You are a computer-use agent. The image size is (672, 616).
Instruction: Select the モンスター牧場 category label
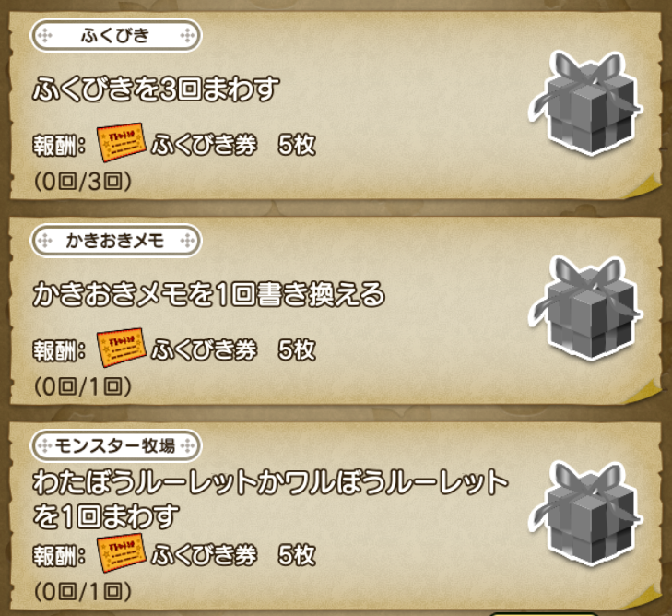pyautogui.click(x=116, y=445)
